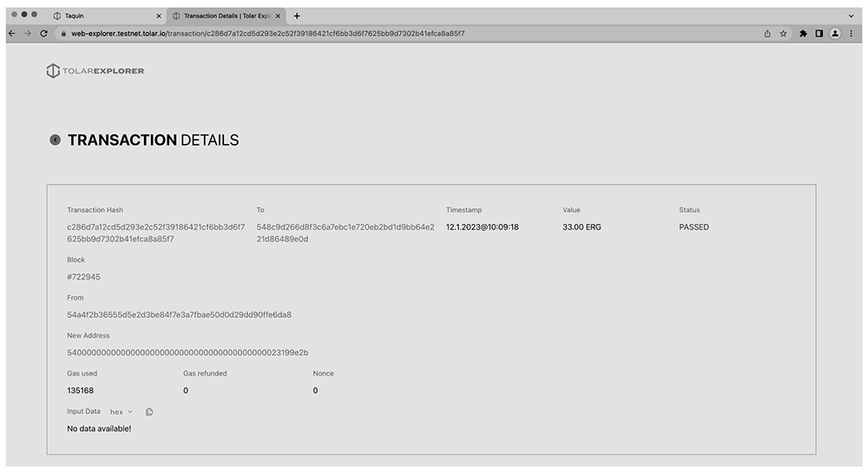Click the transaction hash c286d7a1...
The width and height of the screenshot is (868, 474).
click(156, 234)
